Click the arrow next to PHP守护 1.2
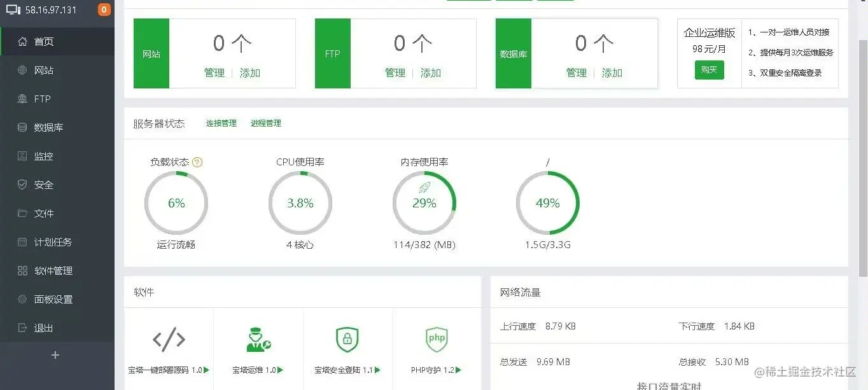 click(x=458, y=370)
